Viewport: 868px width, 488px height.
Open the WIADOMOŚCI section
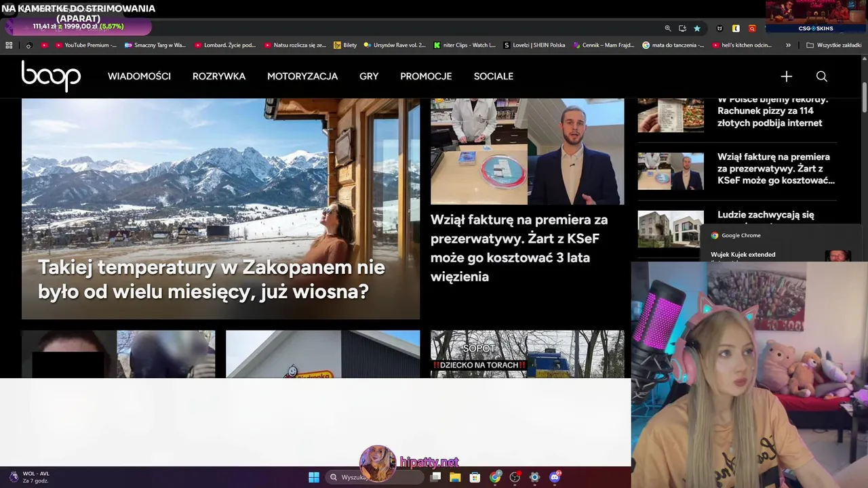point(139,77)
